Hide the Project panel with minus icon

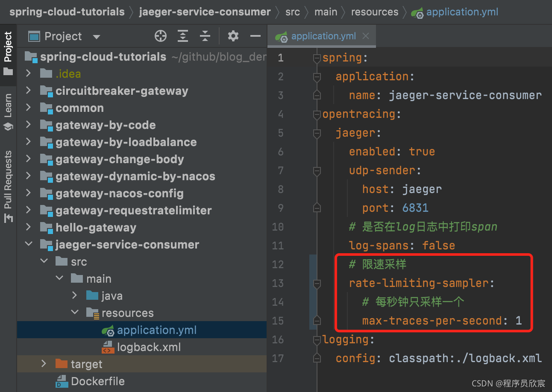(255, 36)
